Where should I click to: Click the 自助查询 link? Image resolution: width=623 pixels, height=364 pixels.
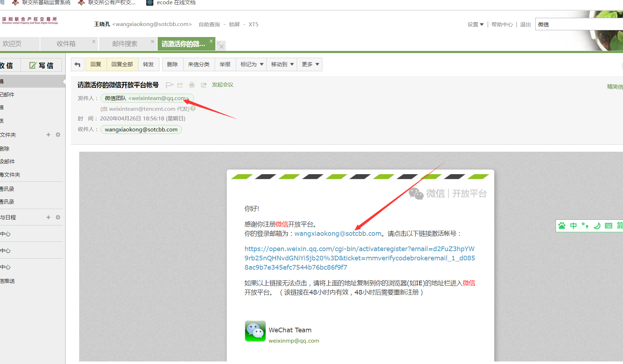tap(209, 25)
